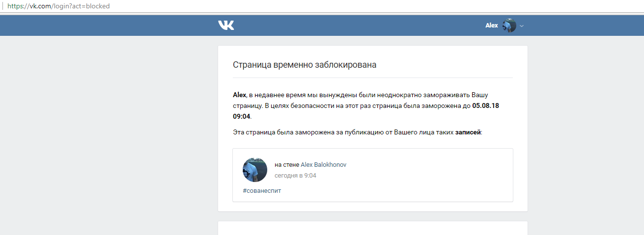
Task: Open the hashtag #сованеспит
Action: 262,190
